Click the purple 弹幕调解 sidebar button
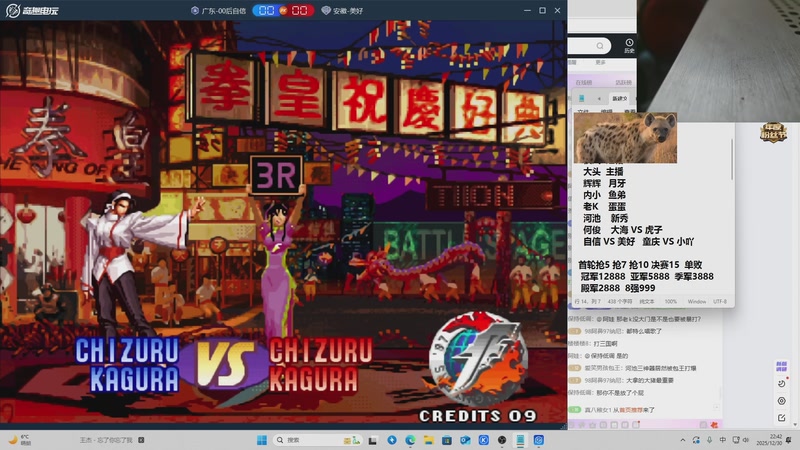 coord(781,366)
